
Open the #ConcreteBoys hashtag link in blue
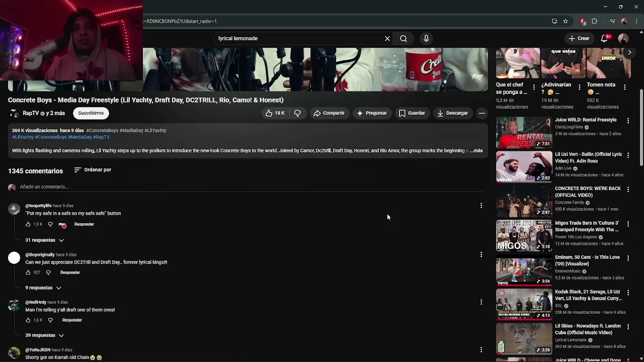tap(51, 137)
